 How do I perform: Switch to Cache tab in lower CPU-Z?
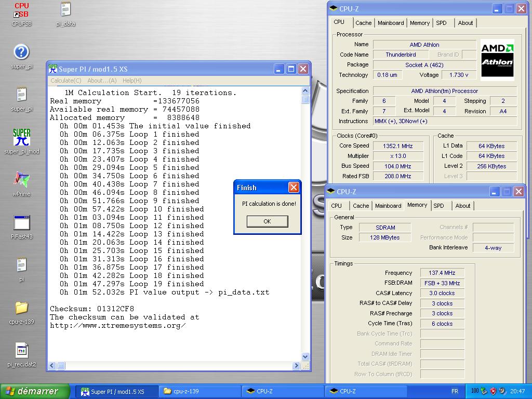coord(361,206)
